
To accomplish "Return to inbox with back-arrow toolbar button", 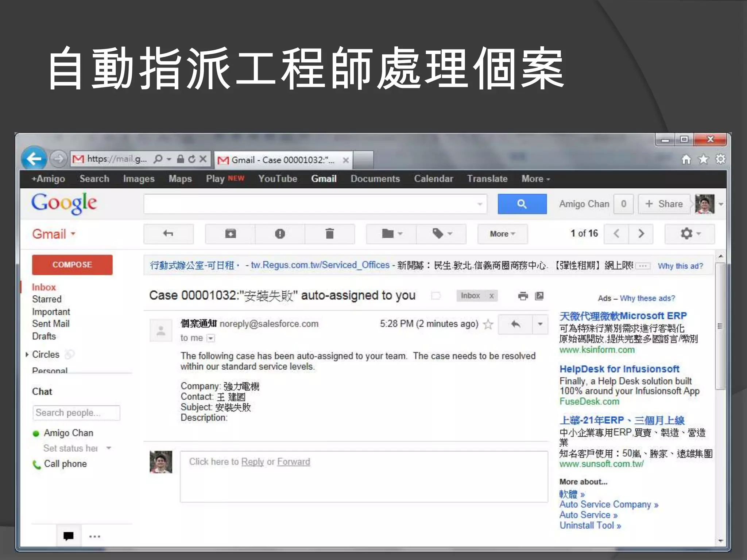I will (168, 234).
